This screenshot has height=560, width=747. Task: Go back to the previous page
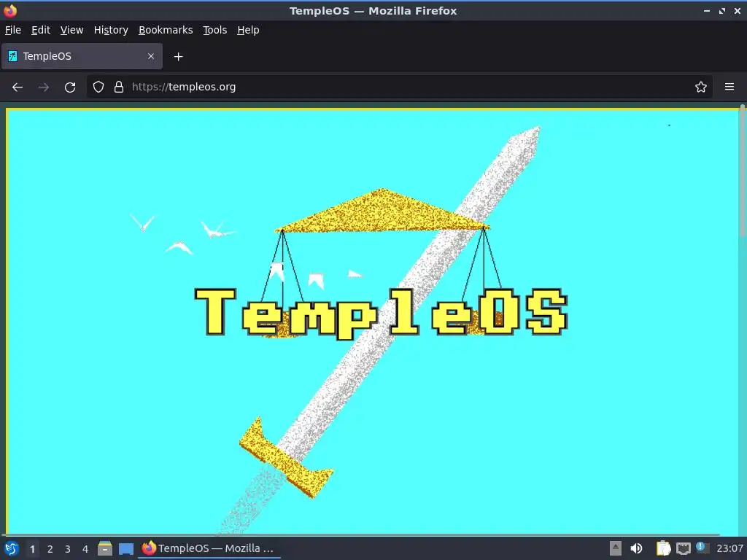18,87
